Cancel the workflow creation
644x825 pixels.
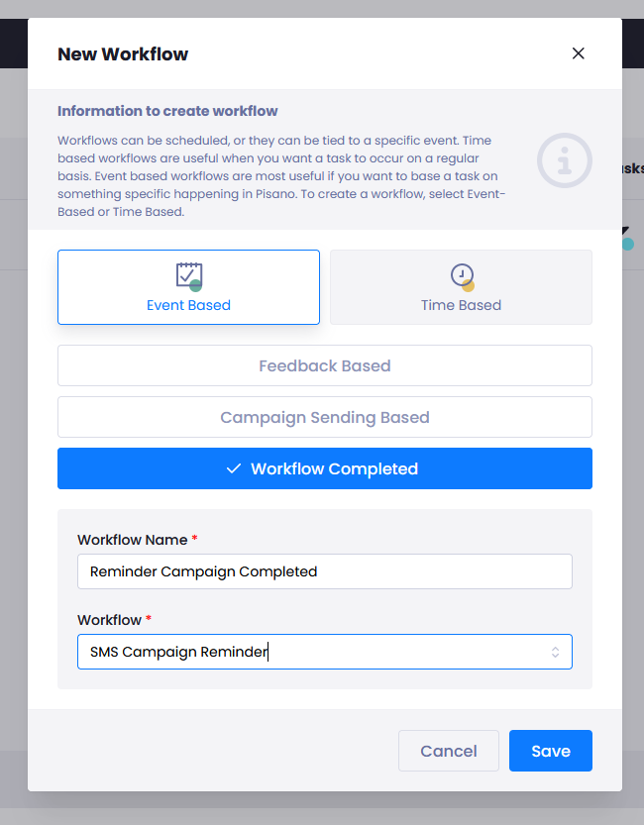click(448, 751)
